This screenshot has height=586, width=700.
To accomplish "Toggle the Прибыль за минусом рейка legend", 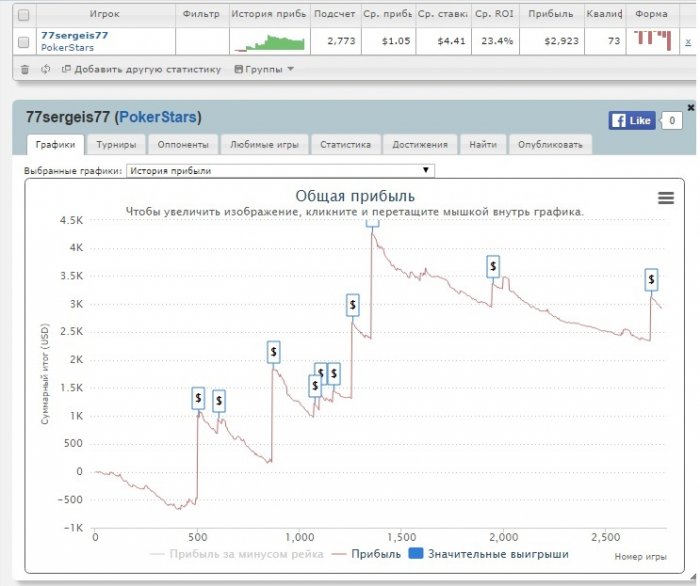I will pos(237,554).
